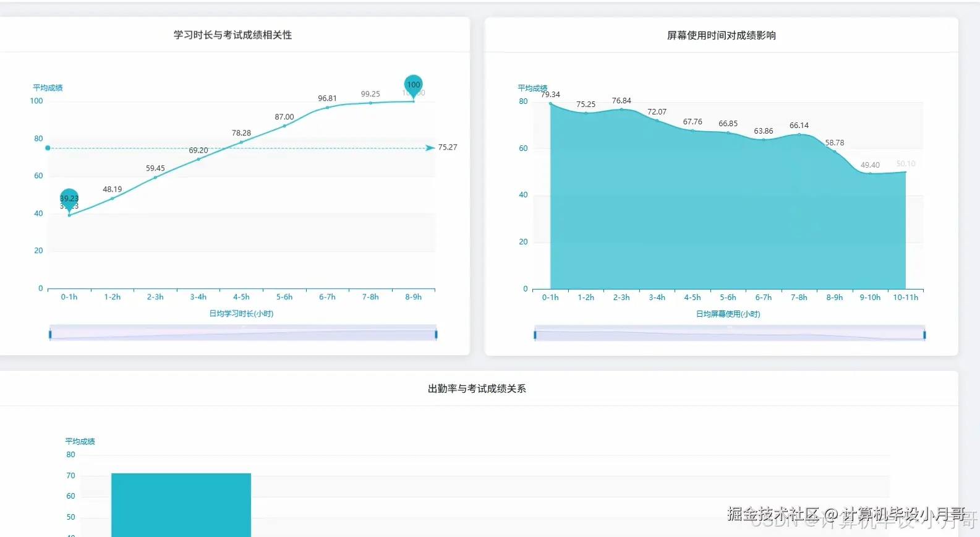Click the 96.81 data point label
Image resolution: width=980 pixels, height=537 pixels.
point(327,98)
